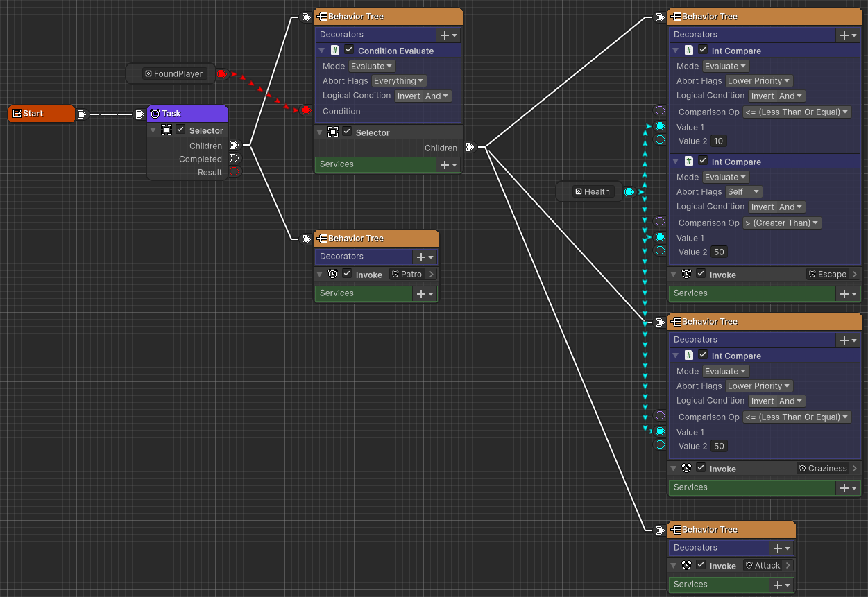Open the Escape task reference
The image size is (868, 597).
[x=833, y=275]
